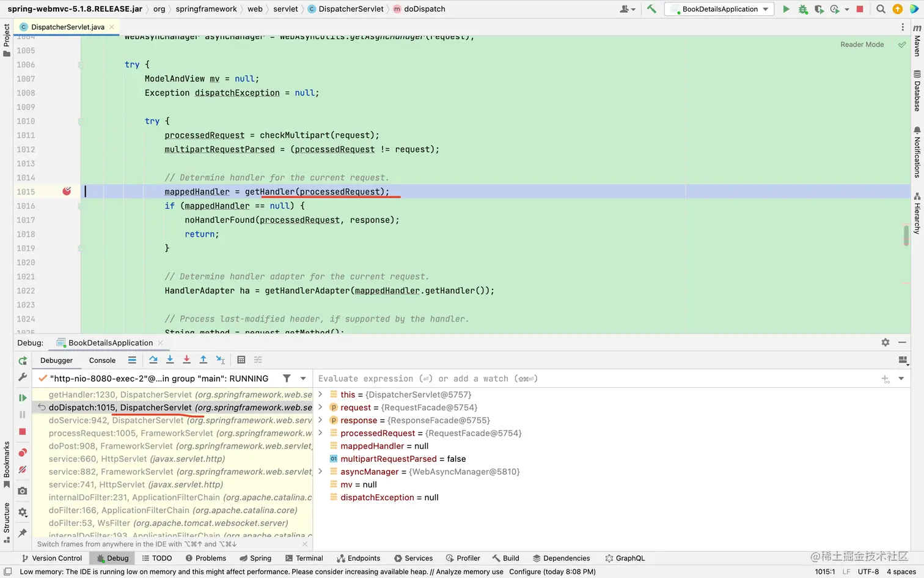Open Project tool window from left sidebar
This screenshot has height=578, width=924.
pyautogui.click(x=7, y=40)
